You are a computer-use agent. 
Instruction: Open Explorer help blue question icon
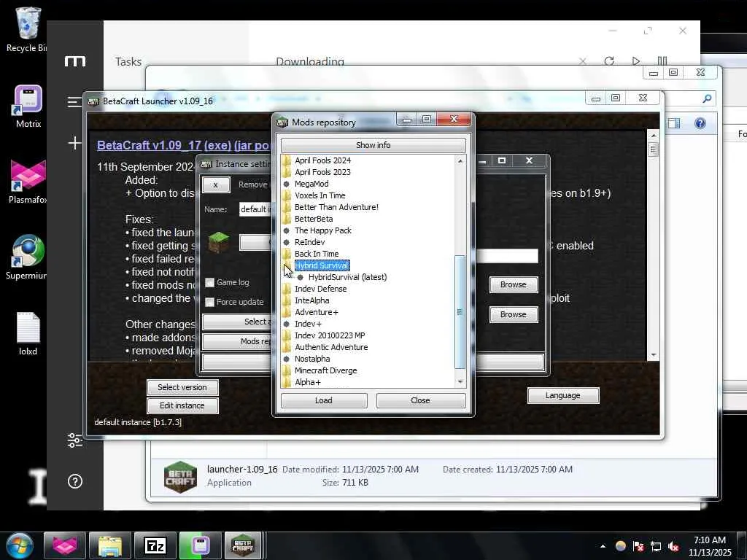point(700,123)
